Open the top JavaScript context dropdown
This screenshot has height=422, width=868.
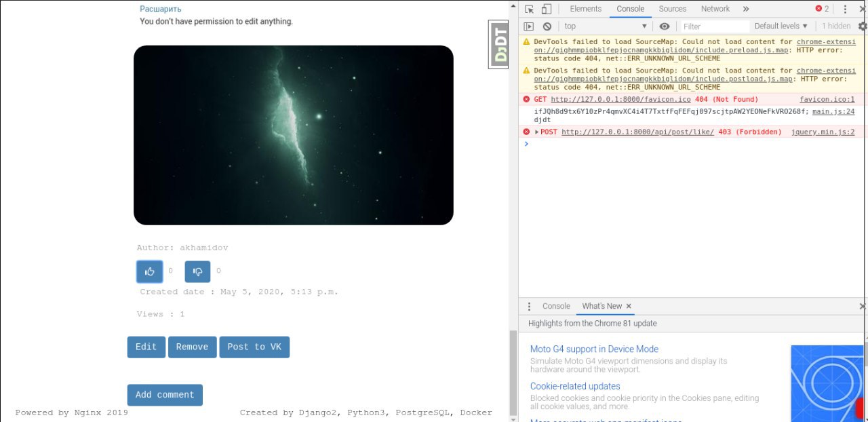[x=606, y=26]
